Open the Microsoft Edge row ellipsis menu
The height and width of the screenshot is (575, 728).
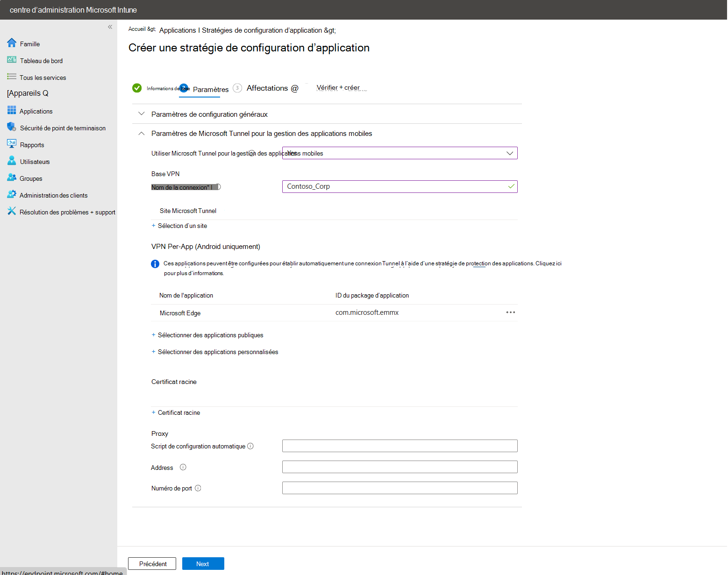point(511,312)
